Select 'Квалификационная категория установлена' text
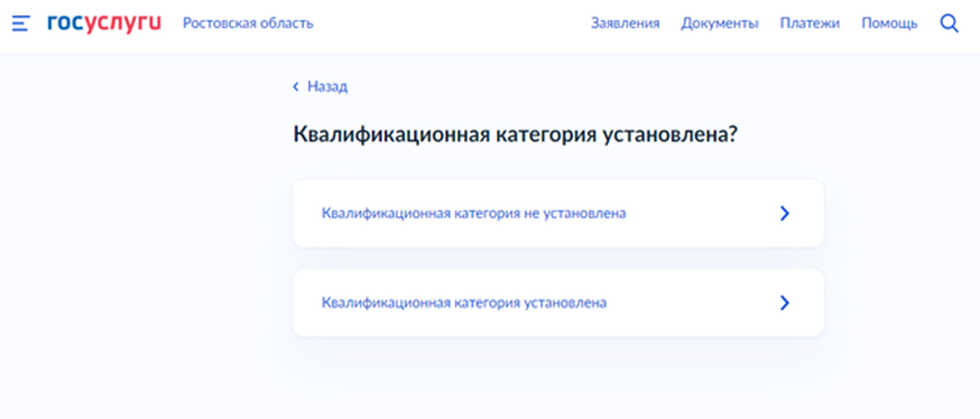This screenshot has width=980, height=419. pos(464,302)
